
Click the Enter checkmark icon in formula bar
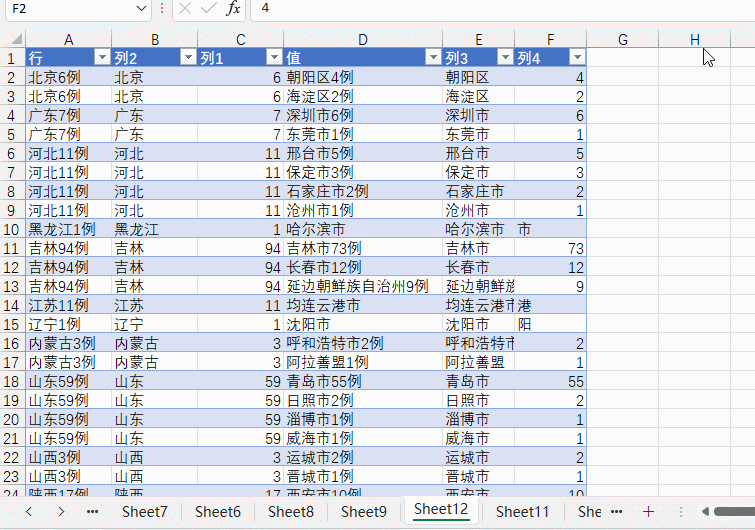click(x=208, y=8)
